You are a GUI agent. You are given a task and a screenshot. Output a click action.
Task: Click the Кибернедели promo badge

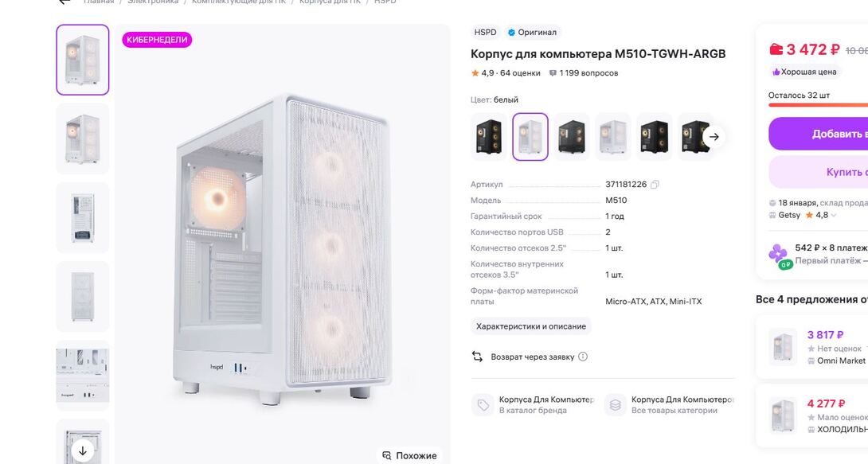point(157,40)
